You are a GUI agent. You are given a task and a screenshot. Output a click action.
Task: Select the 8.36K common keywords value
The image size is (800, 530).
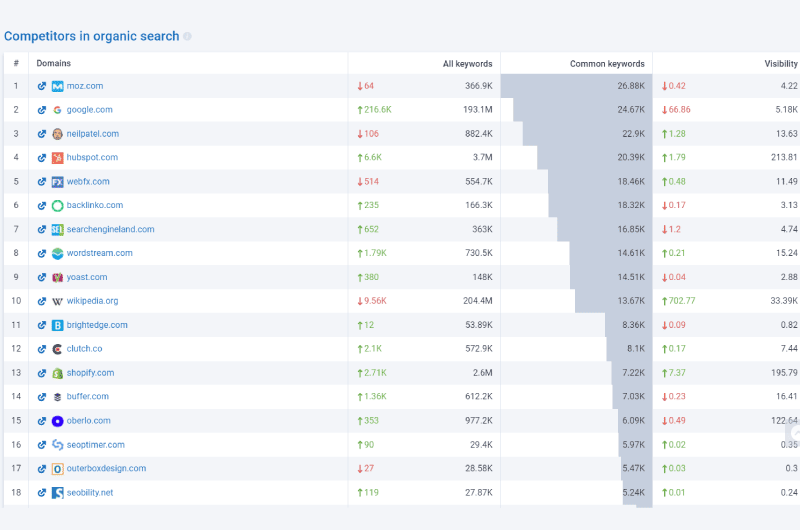(634, 325)
